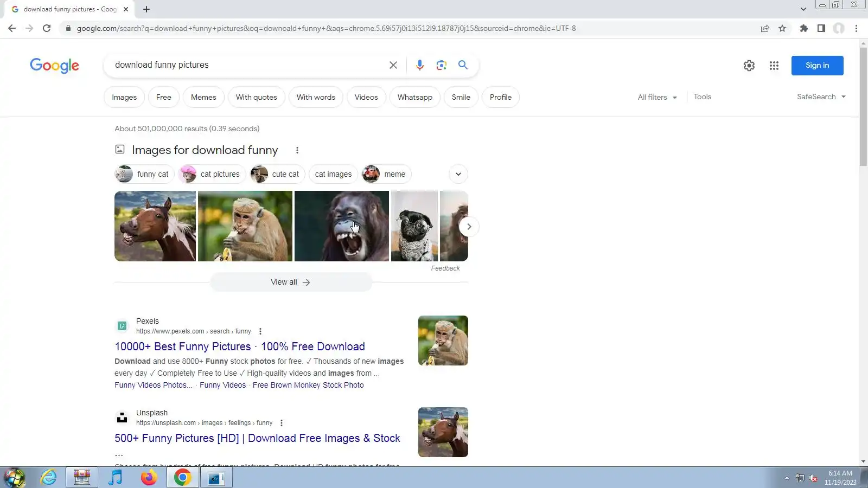Switch to the Videos filter
868x488 pixels.
coord(366,97)
